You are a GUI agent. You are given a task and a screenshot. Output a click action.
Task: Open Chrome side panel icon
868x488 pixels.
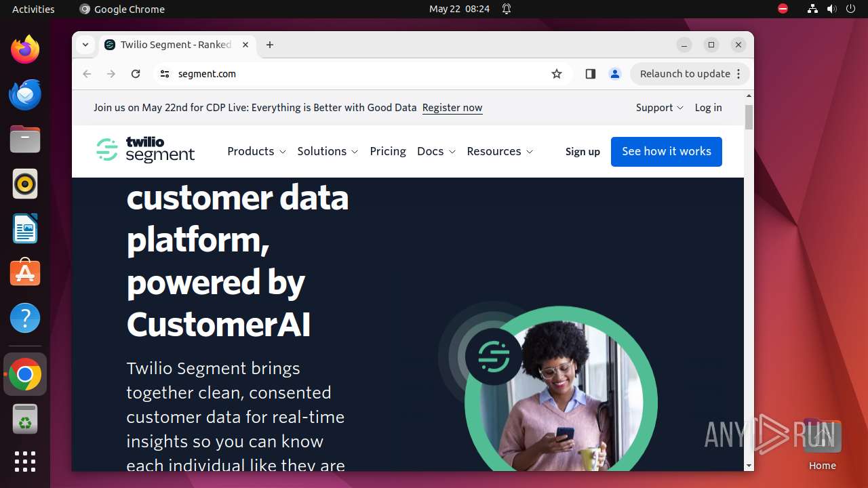(x=590, y=74)
